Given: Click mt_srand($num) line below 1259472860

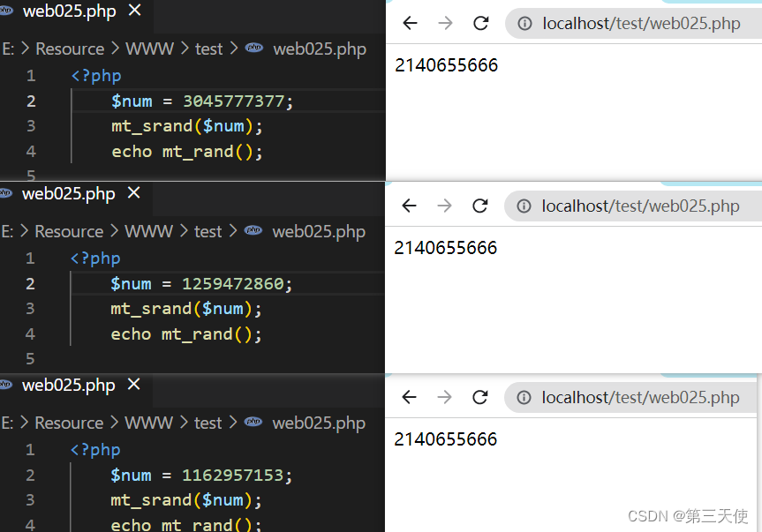Looking at the screenshot, I should pyautogui.click(x=186, y=309).
